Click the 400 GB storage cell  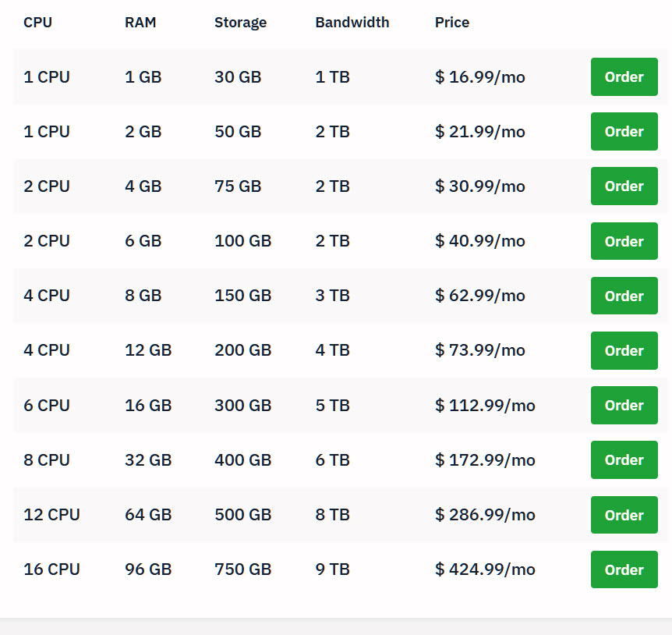pos(243,460)
